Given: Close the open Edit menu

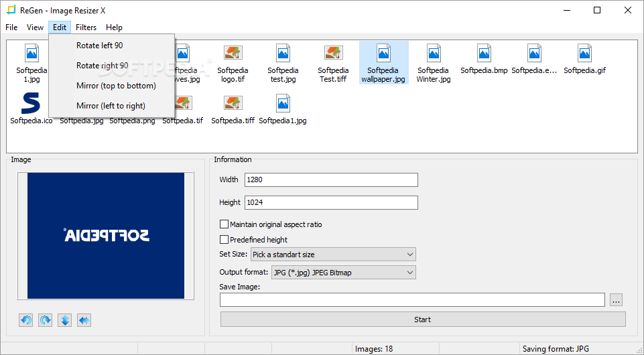Looking at the screenshot, I should pyautogui.click(x=60, y=27).
